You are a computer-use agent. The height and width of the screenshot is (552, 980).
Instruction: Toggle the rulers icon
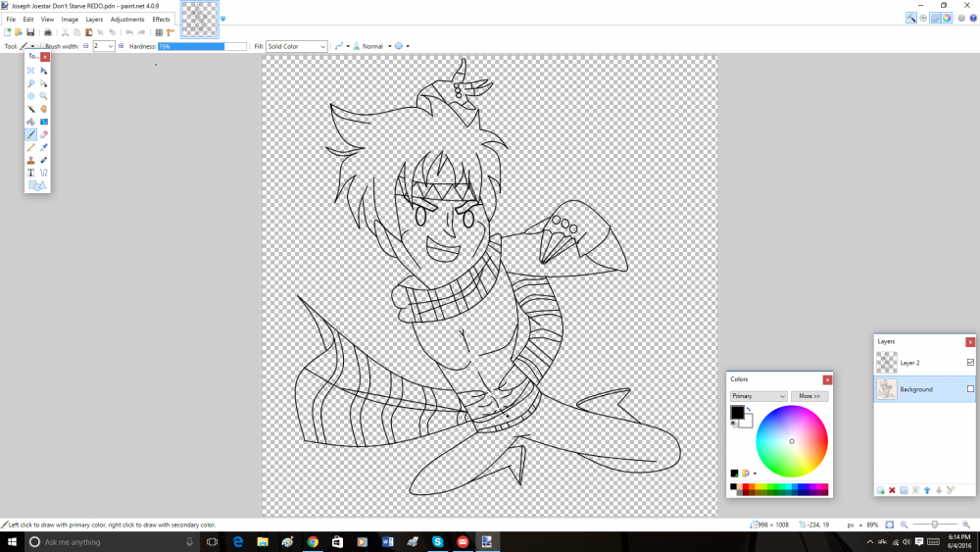[x=171, y=32]
